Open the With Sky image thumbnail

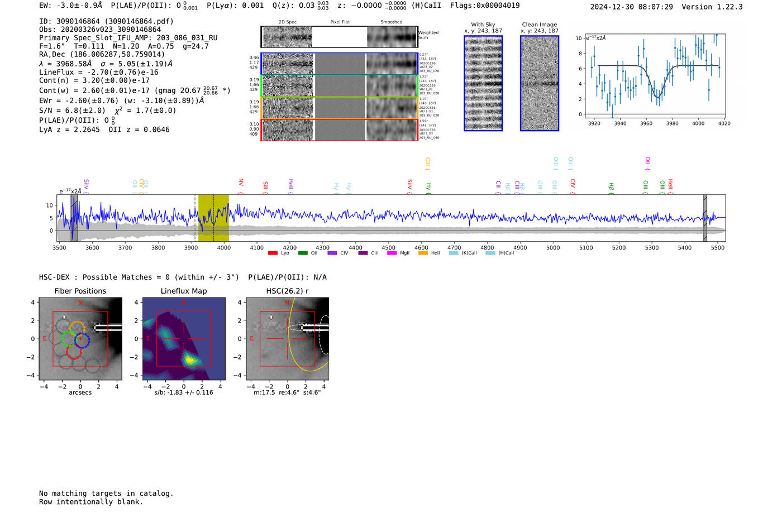point(483,83)
